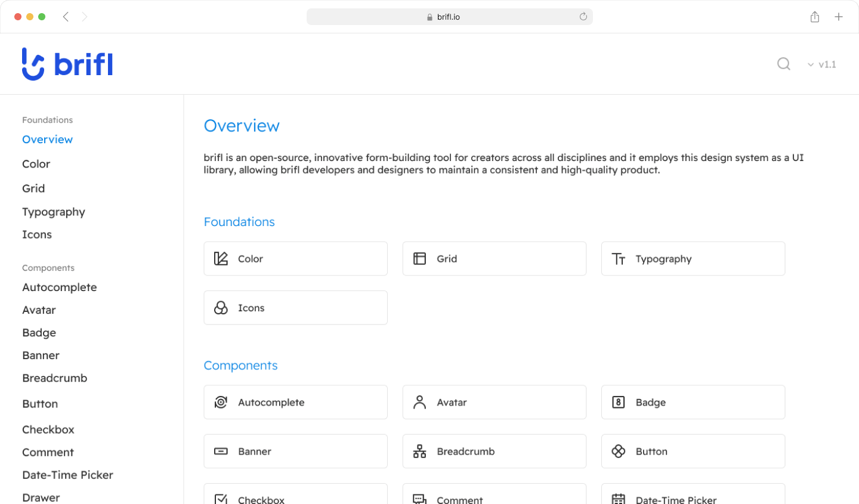
Task: Click the Checkbox card icon
Action: [x=221, y=499]
